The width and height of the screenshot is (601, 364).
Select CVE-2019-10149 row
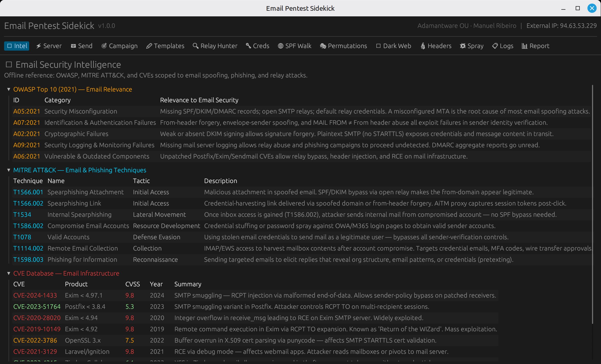pos(255,329)
